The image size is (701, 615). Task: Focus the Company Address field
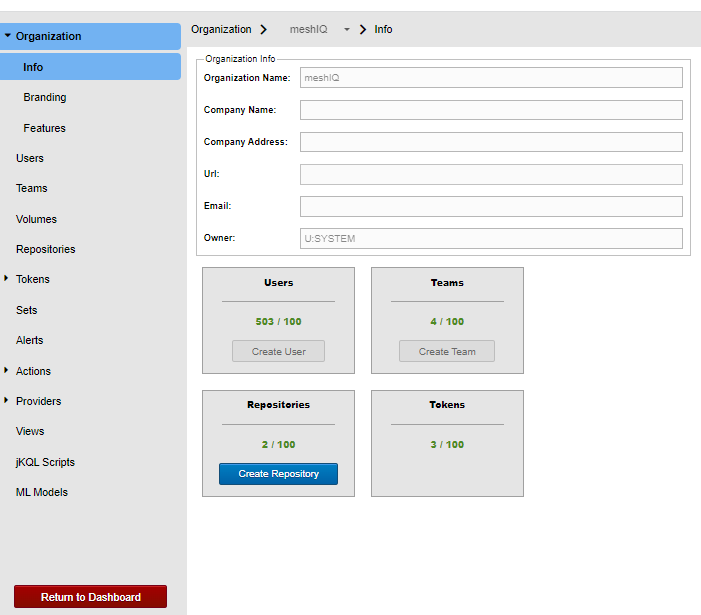click(491, 142)
